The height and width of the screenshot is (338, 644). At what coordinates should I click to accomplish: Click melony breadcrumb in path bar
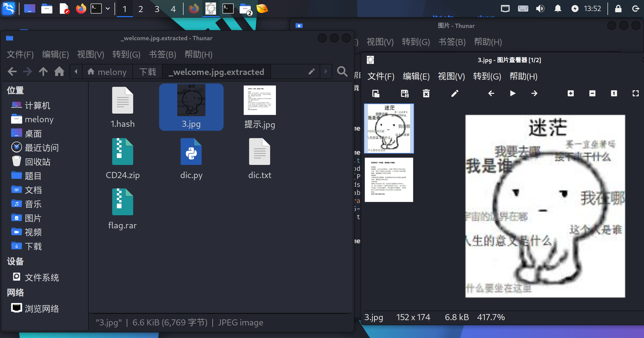(x=107, y=72)
